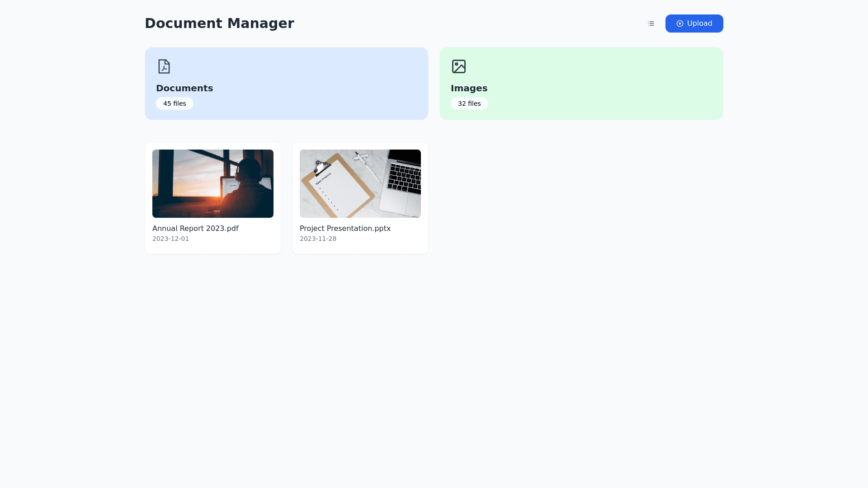Open the Documents category heading
Screen dimensions: 868x488
(184, 88)
